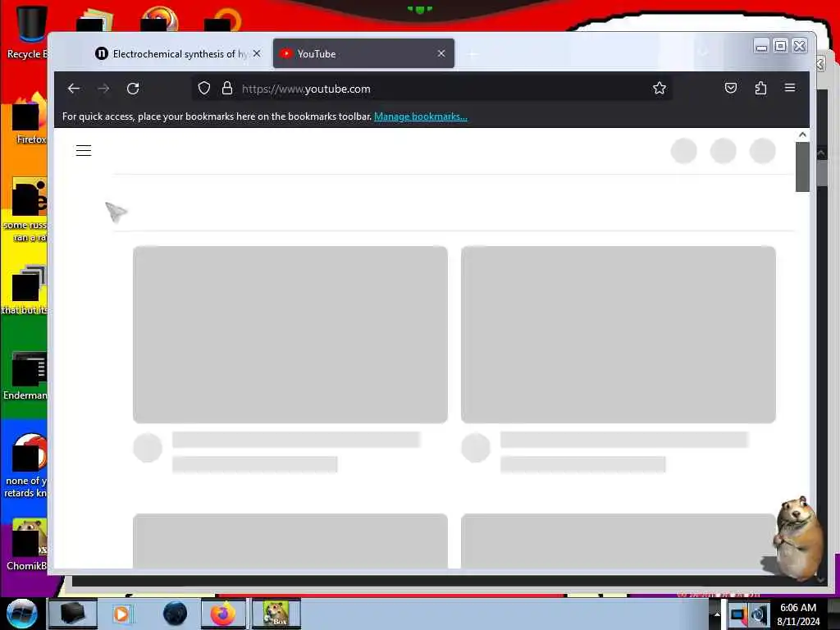Click the padlock site security icon
Image resolution: width=840 pixels, height=630 pixels.
pyautogui.click(x=227, y=89)
